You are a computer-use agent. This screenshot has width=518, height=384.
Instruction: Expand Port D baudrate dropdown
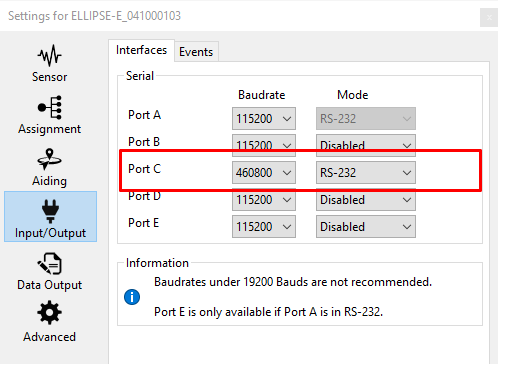click(x=264, y=199)
